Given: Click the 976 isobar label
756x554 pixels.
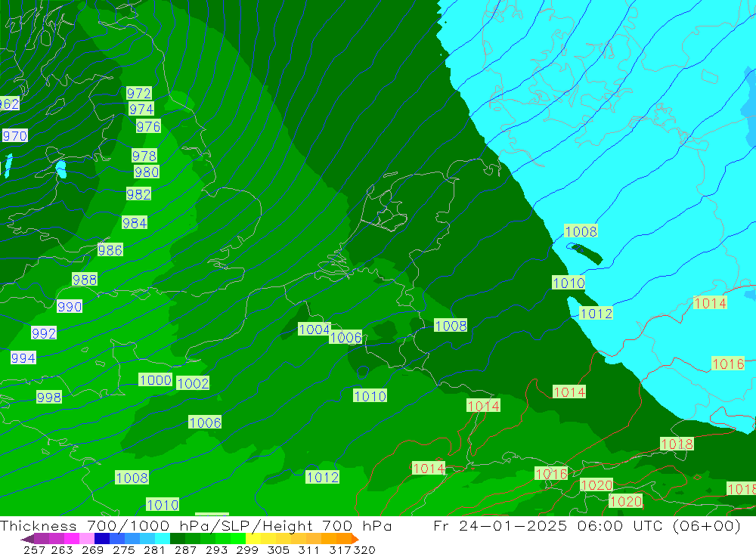Looking at the screenshot, I should point(148,127).
